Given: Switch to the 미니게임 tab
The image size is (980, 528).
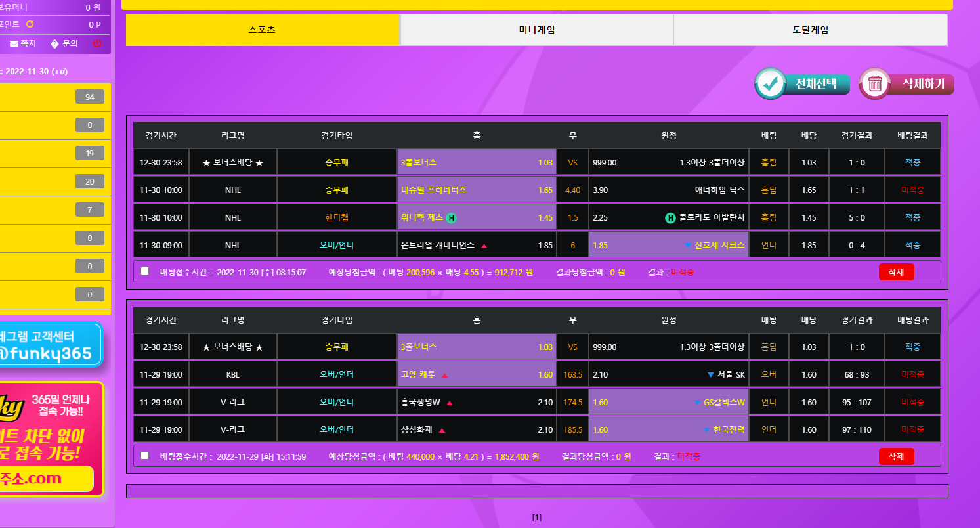Looking at the screenshot, I should tap(536, 30).
